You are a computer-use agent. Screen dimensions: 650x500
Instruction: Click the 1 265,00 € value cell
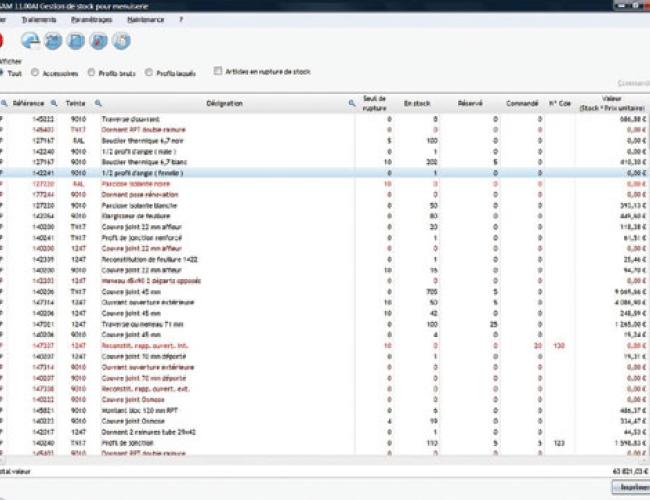630,324
